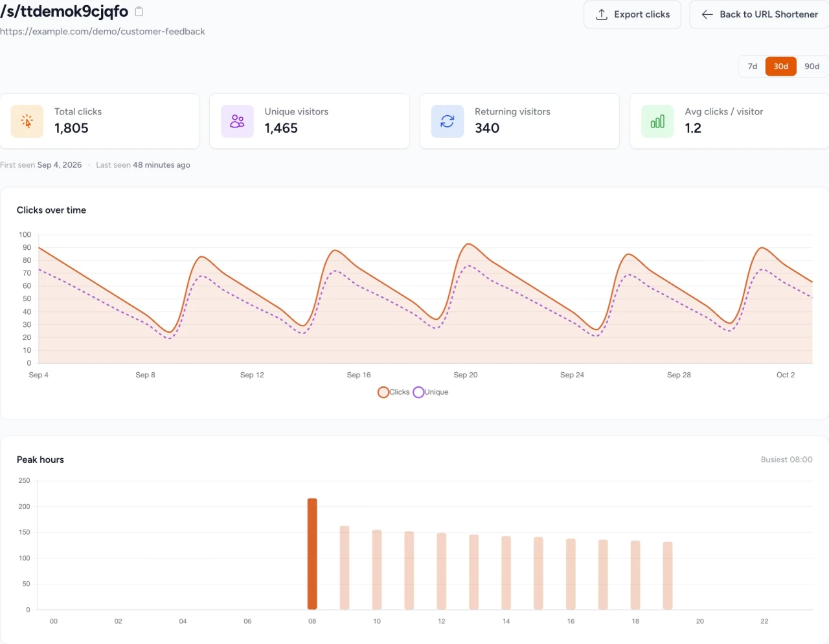Image resolution: width=829 pixels, height=644 pixels.
Task: Click the Sep 12 axis label
Action: pyautogui.click(x=252, y=375)
